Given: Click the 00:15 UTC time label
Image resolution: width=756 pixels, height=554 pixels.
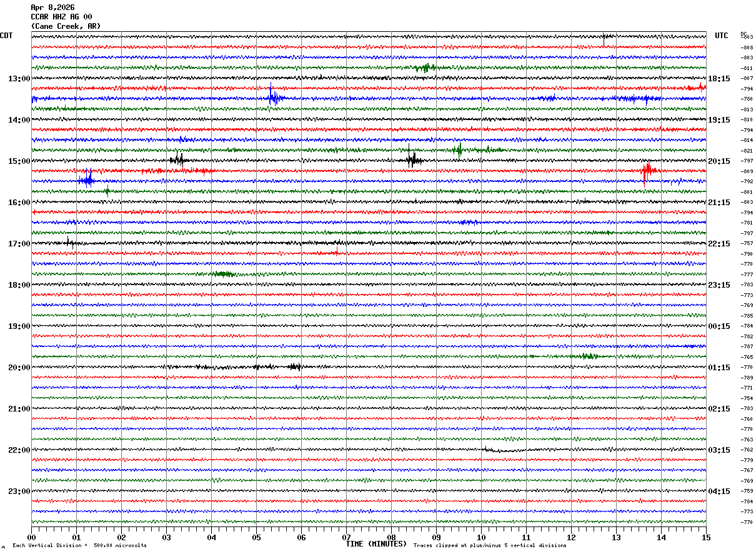Looking at the screenshot, I should click(x=719, y=326).
